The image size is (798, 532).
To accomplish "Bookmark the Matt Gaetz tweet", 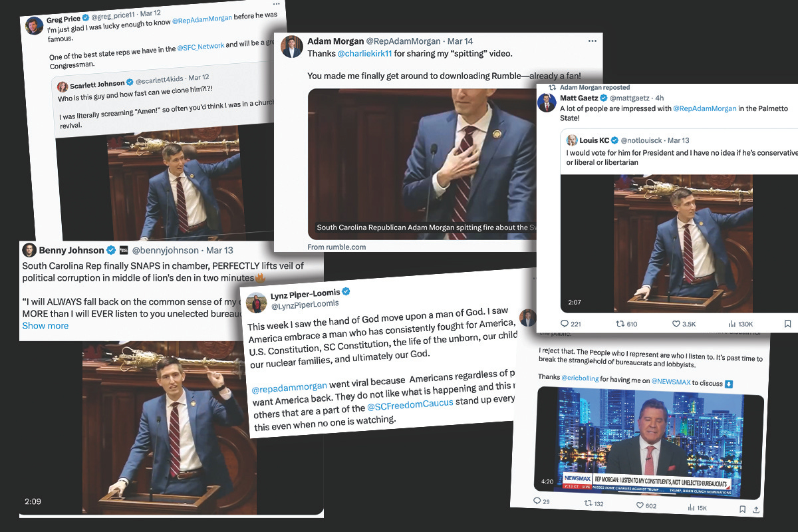I will [787, 324].
